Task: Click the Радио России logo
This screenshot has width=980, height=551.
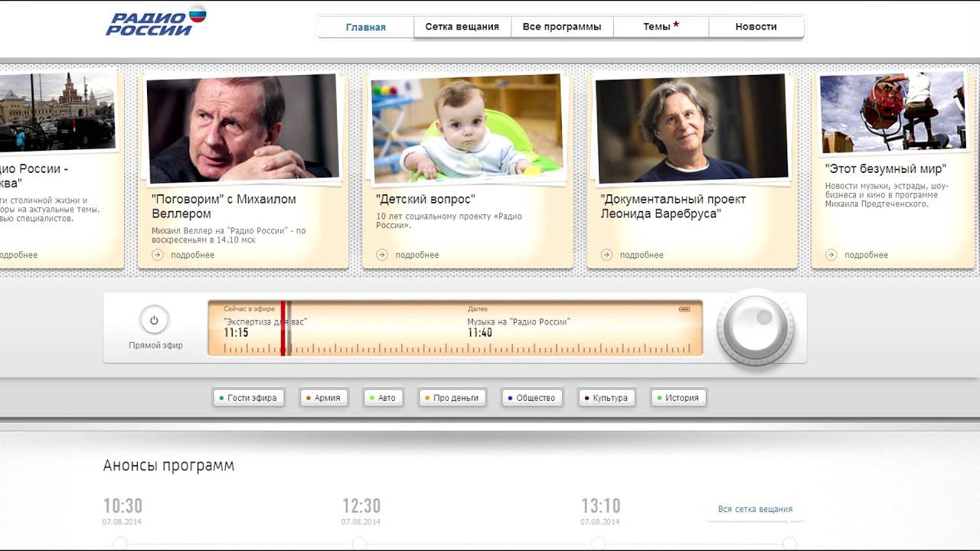Action: (x=156, y=21)
